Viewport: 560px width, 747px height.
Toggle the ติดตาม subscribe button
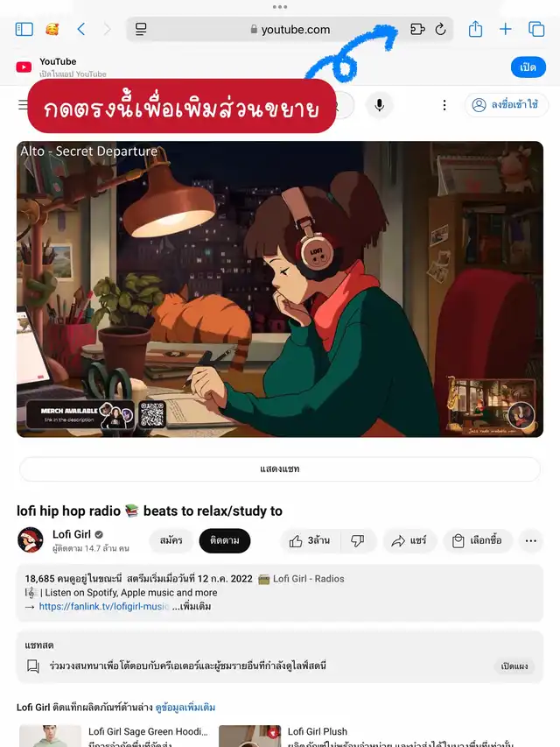click(x=225, y=540)
